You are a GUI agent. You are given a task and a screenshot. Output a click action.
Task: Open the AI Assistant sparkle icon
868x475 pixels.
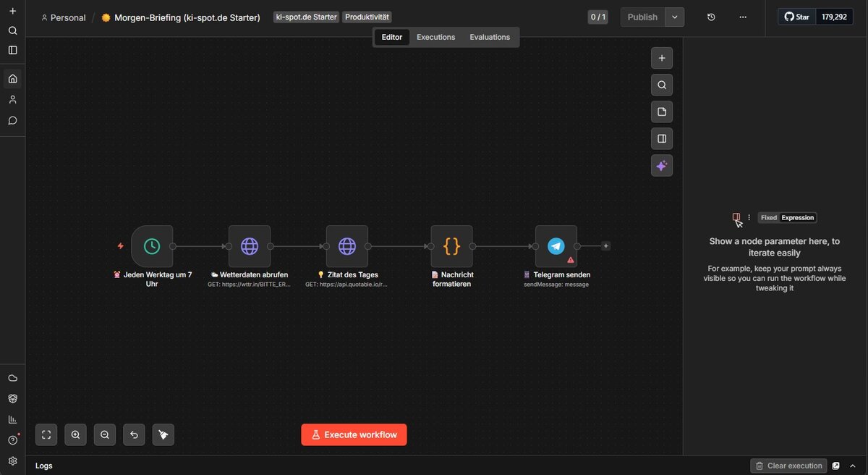tap(661, 165)
